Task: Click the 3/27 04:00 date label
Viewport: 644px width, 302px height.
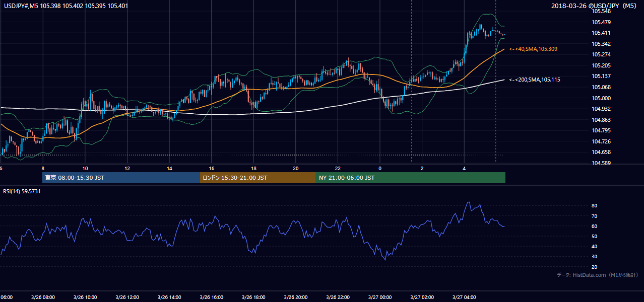Action: 464,297
